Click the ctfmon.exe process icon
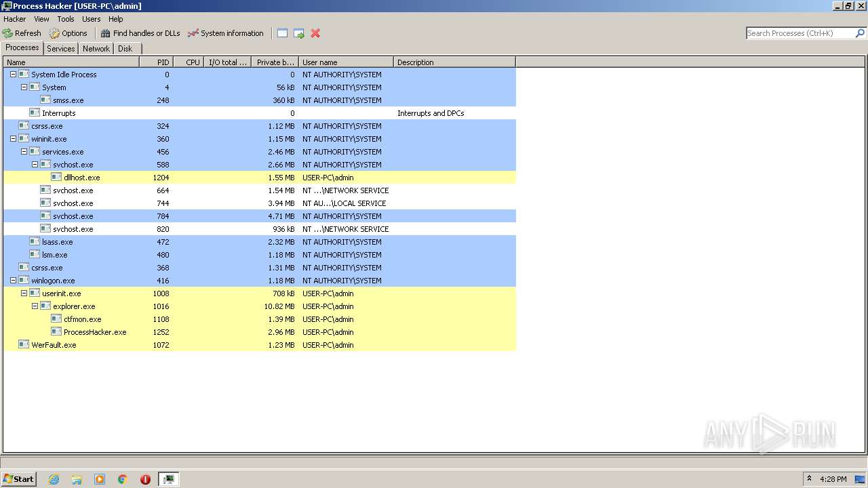The width and height of the screenshot is (868, 488). coord(56,319)
